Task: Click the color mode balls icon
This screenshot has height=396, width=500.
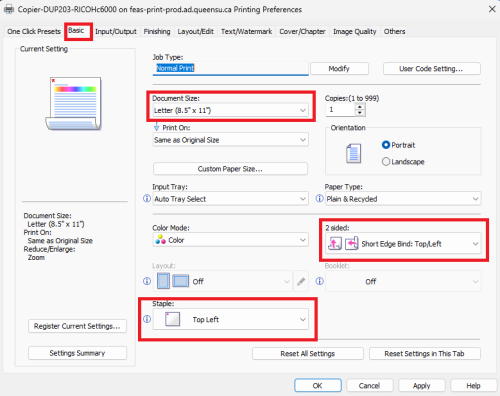Action: click(160, 239)
